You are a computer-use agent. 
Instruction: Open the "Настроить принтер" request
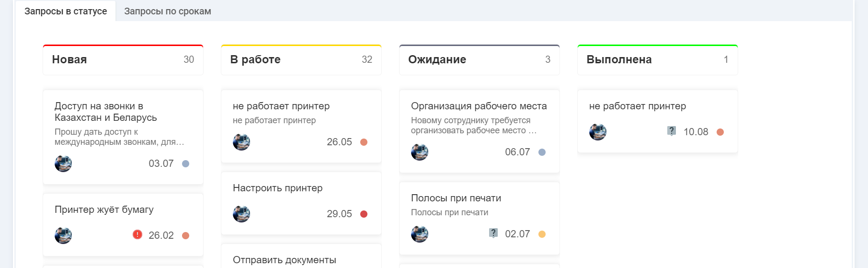tap(277, 188)
